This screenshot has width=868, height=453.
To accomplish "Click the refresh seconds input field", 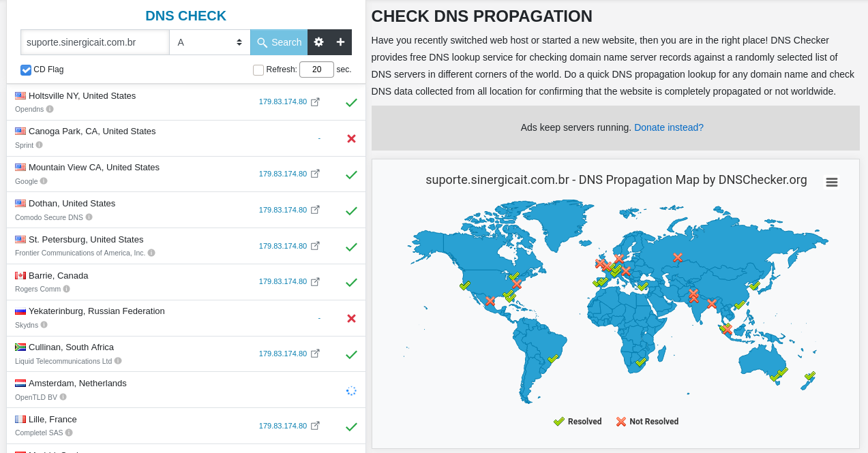I will [x=316, y=69].
